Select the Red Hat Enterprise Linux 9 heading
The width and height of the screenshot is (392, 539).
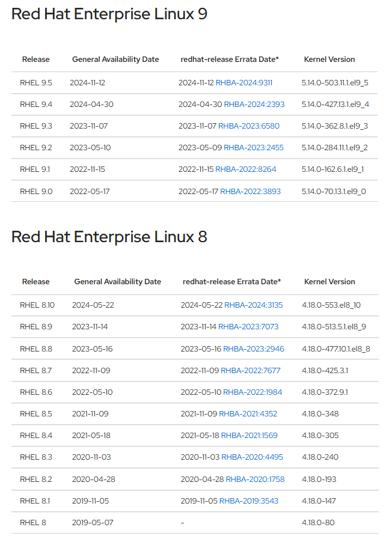click(109, 14)
